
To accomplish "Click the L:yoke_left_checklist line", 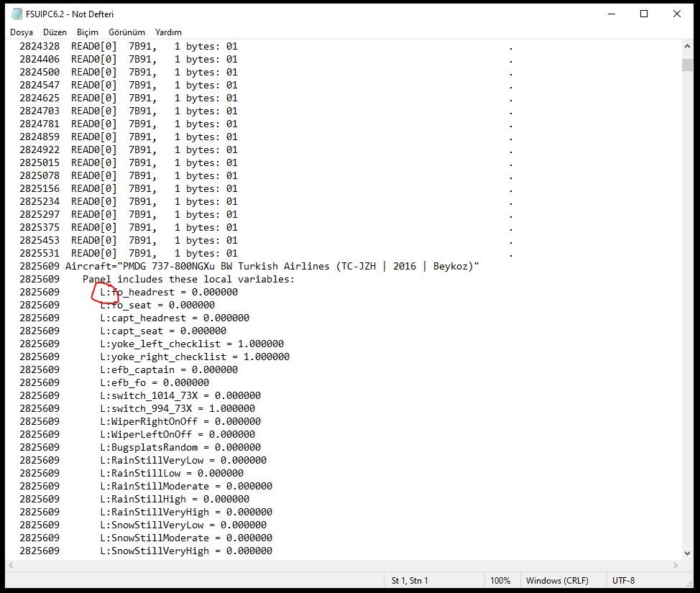I will 152,344.
